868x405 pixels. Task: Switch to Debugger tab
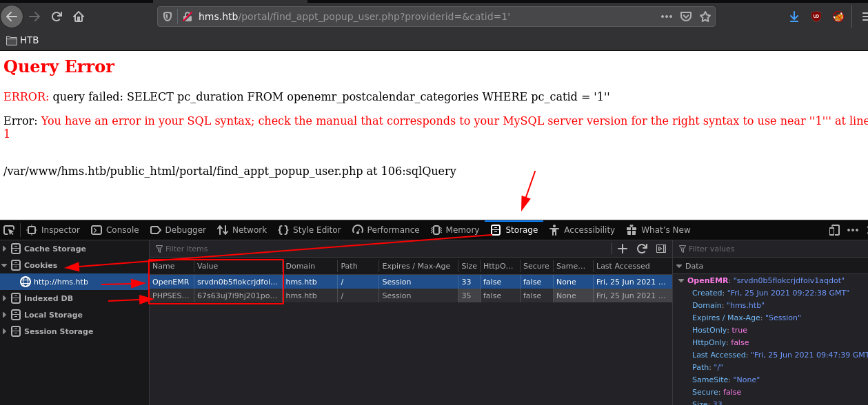tap(178, 230)
